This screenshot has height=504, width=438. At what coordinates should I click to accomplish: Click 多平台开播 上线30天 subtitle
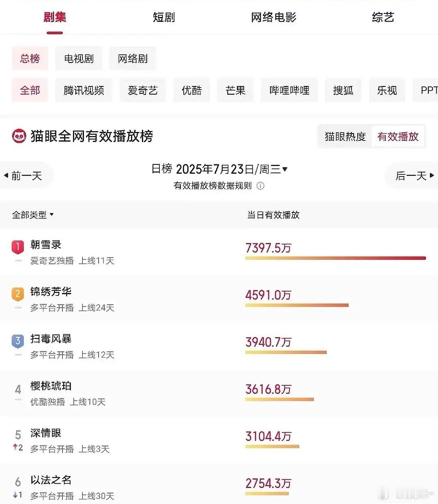(72, 496)
